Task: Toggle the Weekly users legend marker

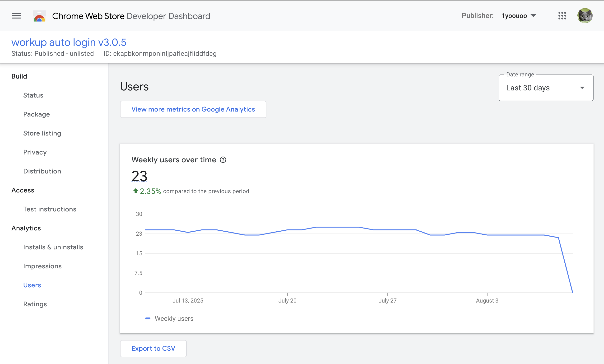Action: tap(148, 318)
